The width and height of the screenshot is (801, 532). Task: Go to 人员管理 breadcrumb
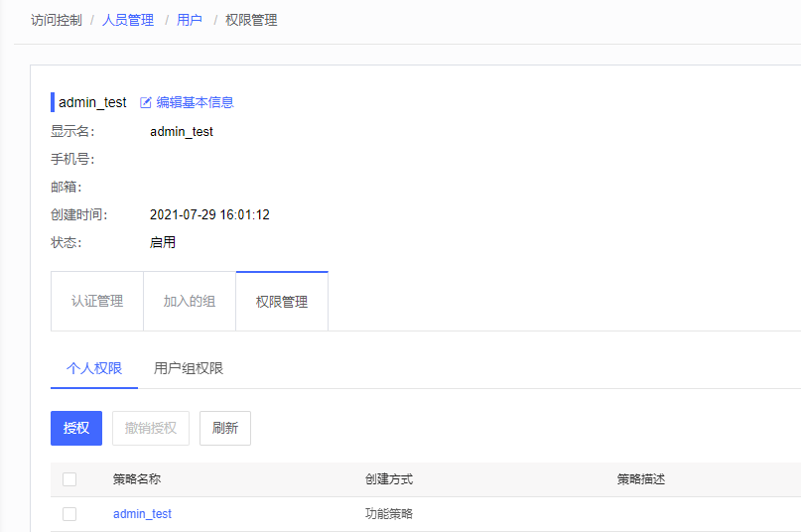128,21
